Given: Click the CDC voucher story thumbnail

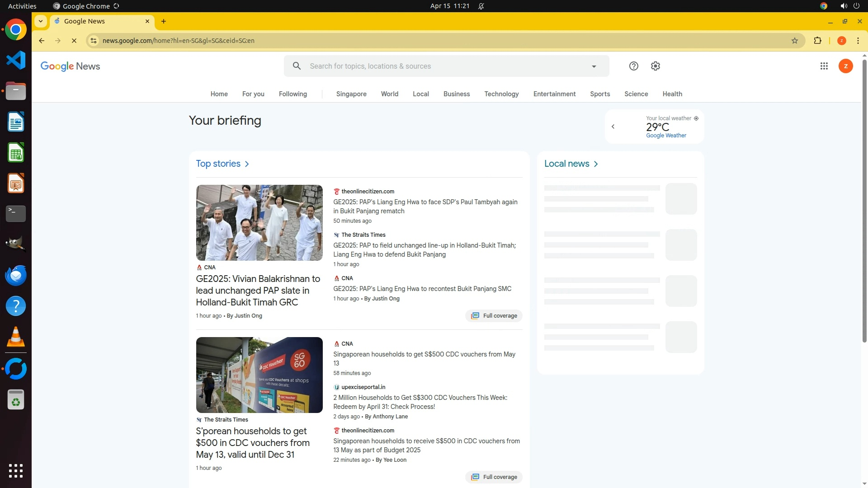Looking at the screenshot, I should pos(259,375).
